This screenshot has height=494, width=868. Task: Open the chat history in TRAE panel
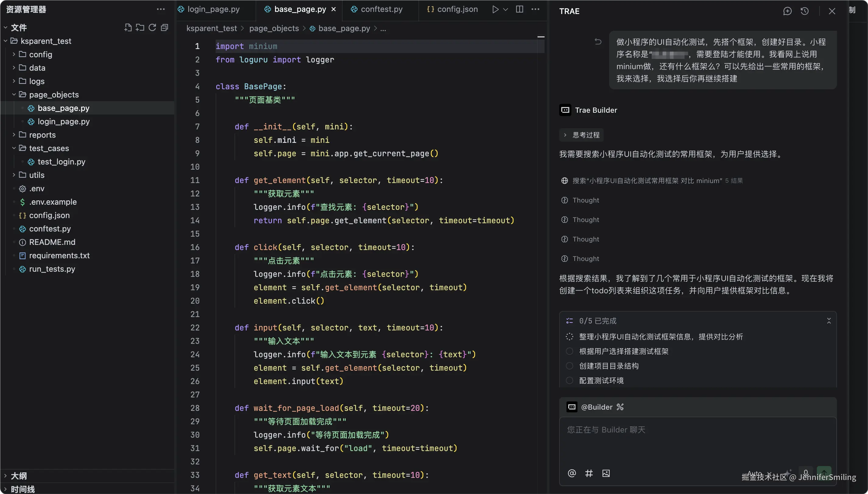point(805,11)
